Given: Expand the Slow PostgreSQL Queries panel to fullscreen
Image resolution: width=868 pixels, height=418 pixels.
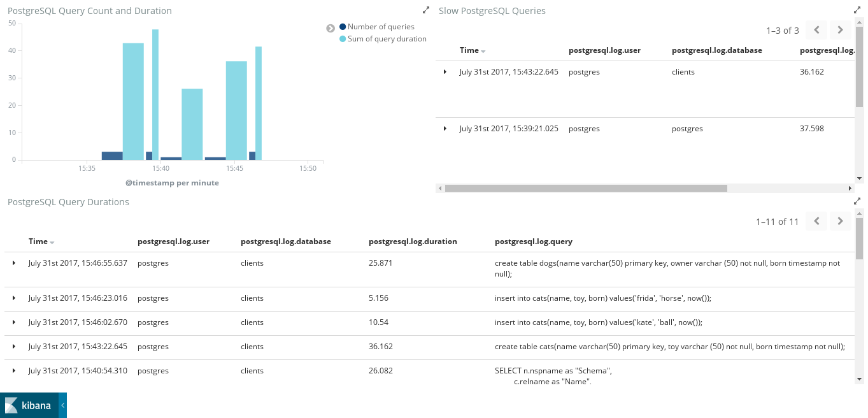Looking at the screenshot, I should click(x=857, y=9).
